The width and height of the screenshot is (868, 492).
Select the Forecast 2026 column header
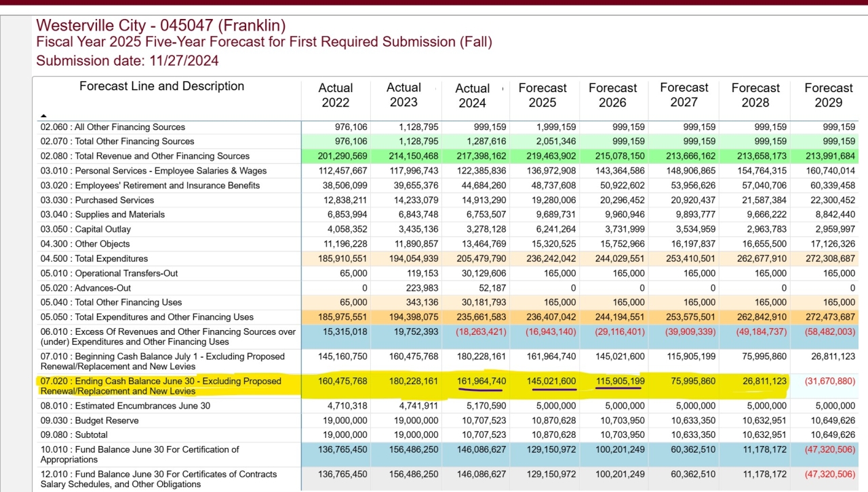[x=613, y=96]
